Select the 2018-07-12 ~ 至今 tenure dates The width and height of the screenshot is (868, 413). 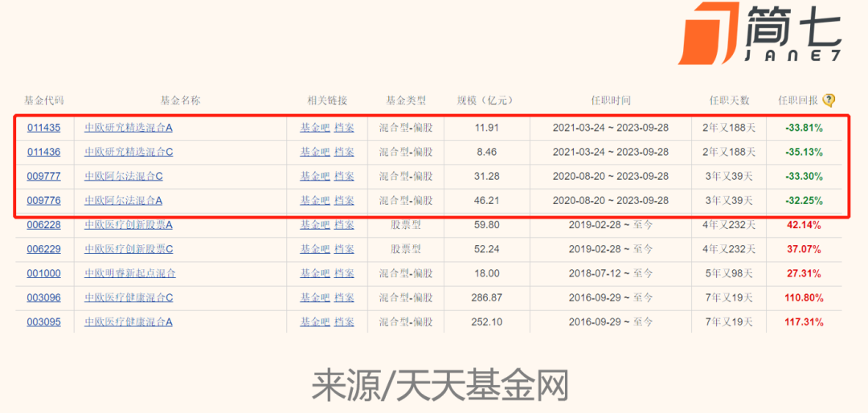611,273
